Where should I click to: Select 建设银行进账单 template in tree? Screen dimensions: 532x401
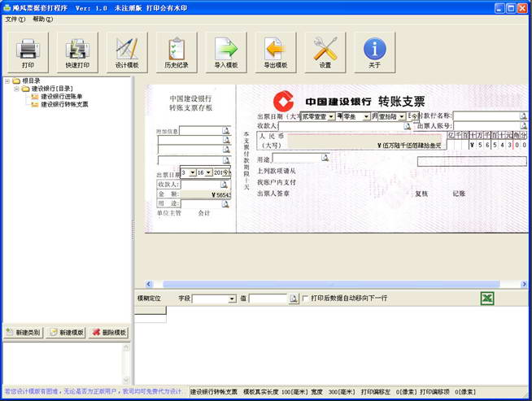tap(61, 97)
